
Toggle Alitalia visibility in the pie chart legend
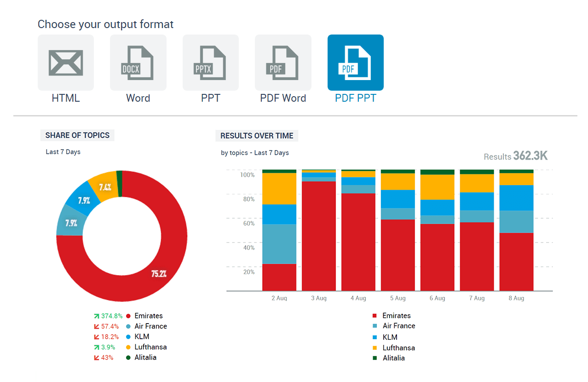coord(145,357)
